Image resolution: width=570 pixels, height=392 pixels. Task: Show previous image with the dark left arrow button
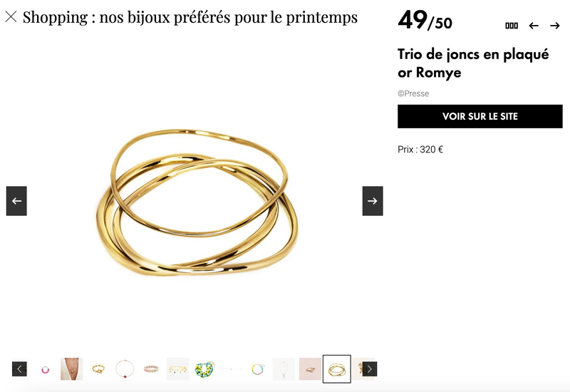[16, 201]
